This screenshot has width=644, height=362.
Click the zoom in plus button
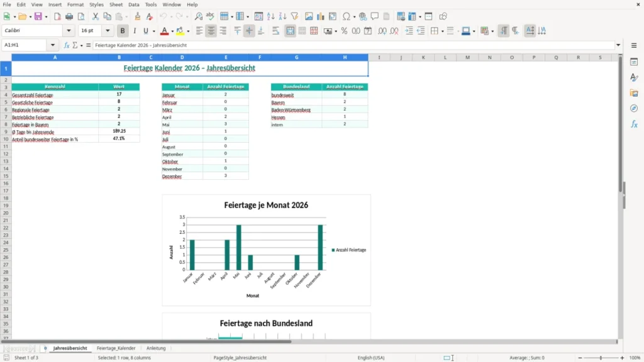[622, 358]
